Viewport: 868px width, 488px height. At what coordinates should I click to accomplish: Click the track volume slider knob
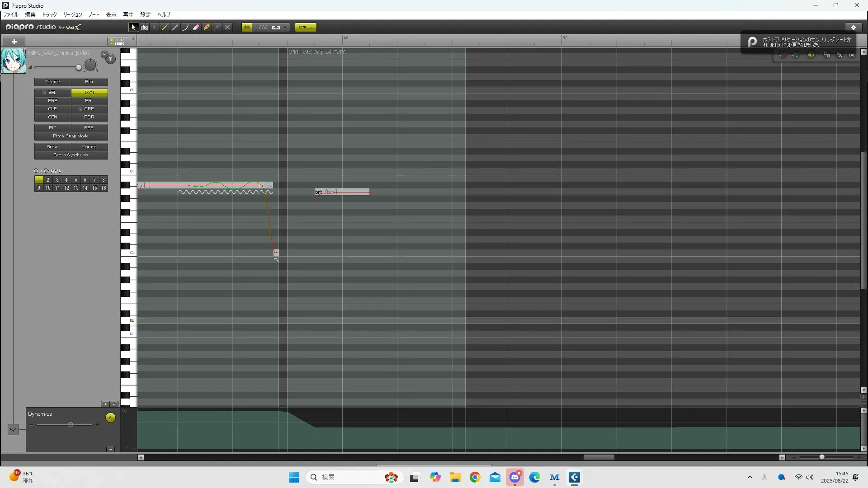pyautogui.click(x=79, y=68)
